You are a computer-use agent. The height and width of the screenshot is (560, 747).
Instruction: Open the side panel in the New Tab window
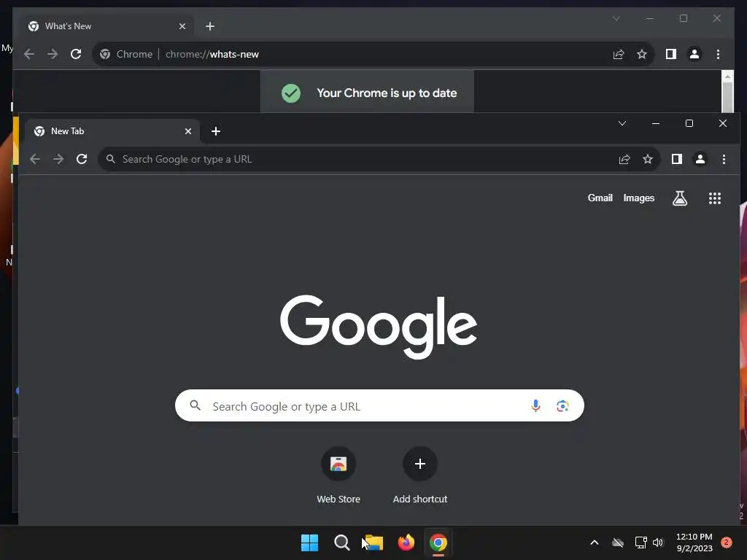[x=676, y=159]
